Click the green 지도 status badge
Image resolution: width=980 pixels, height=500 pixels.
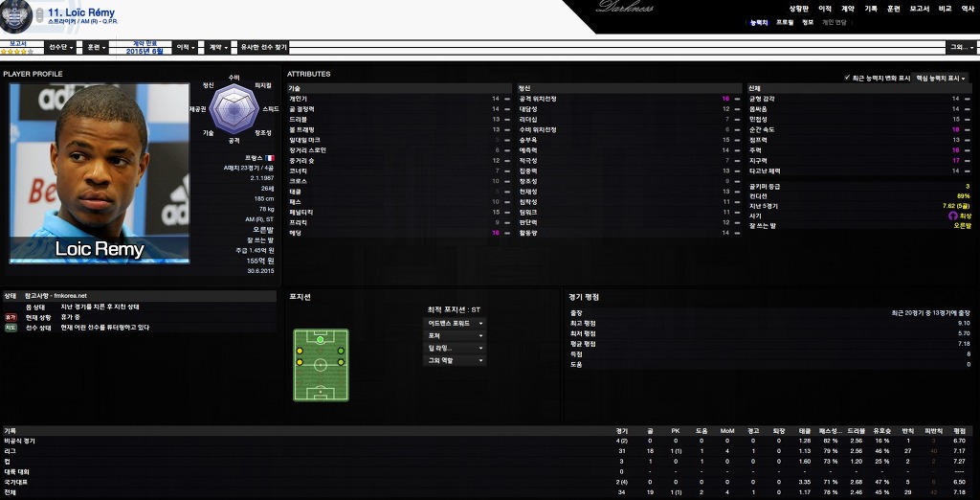11,328
